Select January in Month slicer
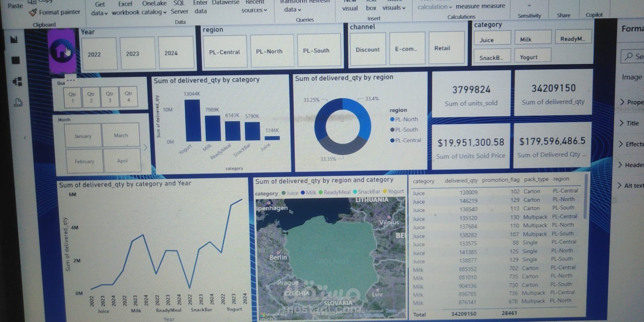This screenshot has height=322, width=644. point(83,136)
